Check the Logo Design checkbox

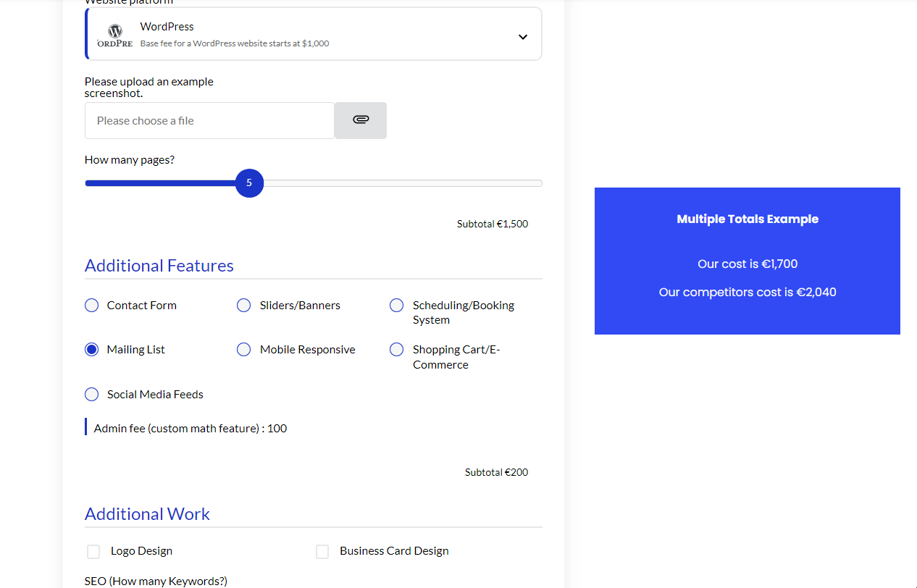pos(93,552)
